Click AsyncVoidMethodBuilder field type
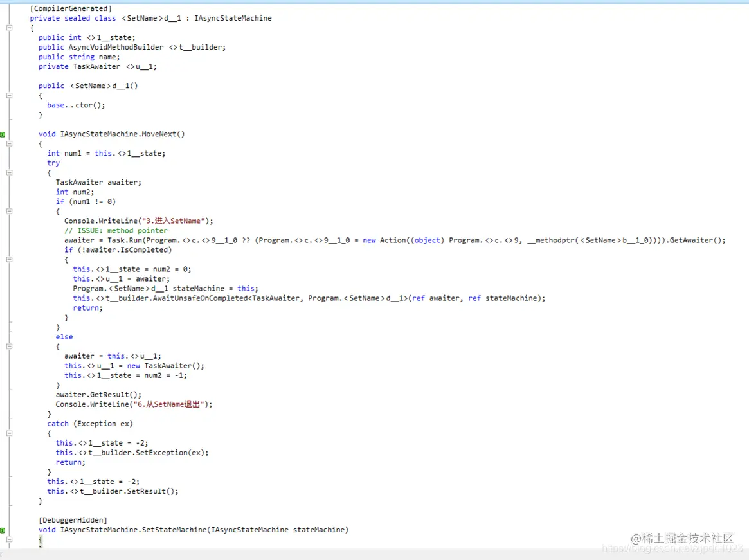This screenshot has height=560, width=749. coord(116,48)
